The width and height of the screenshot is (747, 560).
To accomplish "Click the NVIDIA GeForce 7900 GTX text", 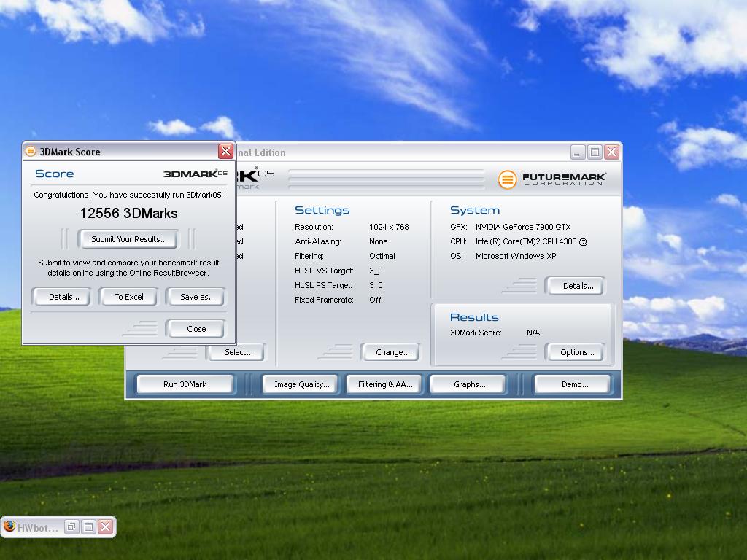I will [522, 227].
